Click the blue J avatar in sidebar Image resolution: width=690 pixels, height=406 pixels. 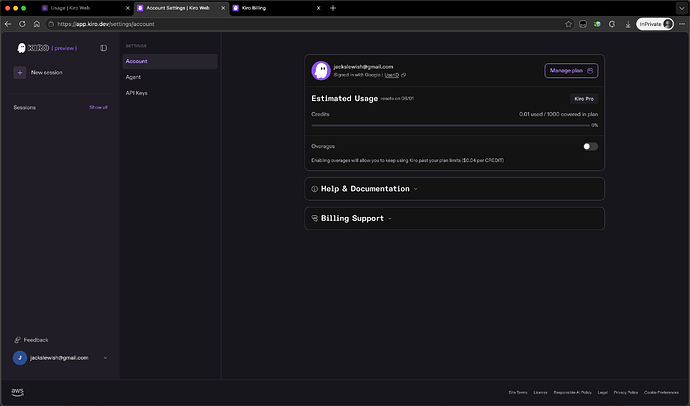[20, 358]
